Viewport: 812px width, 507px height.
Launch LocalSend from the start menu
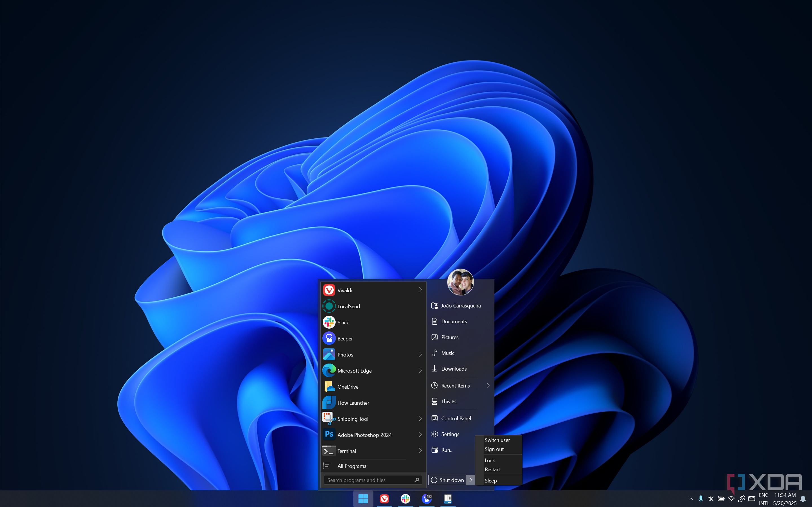click(x=348, y=306)
